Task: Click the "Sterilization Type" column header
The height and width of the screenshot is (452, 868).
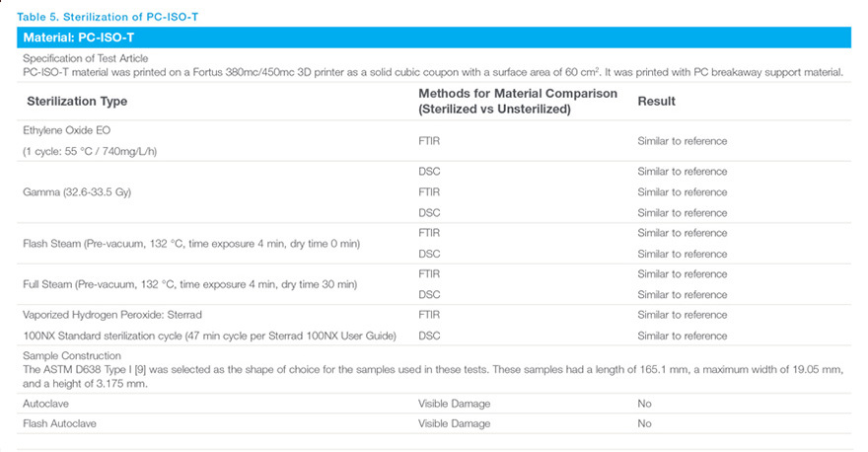Action: (x=76, y=102)
